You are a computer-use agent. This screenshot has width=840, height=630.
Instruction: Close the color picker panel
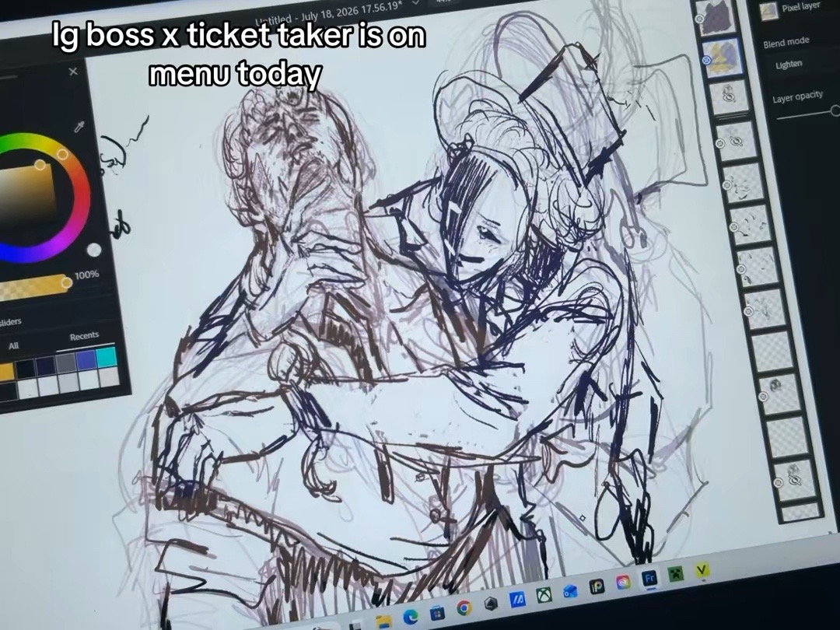tap(73, 72)
